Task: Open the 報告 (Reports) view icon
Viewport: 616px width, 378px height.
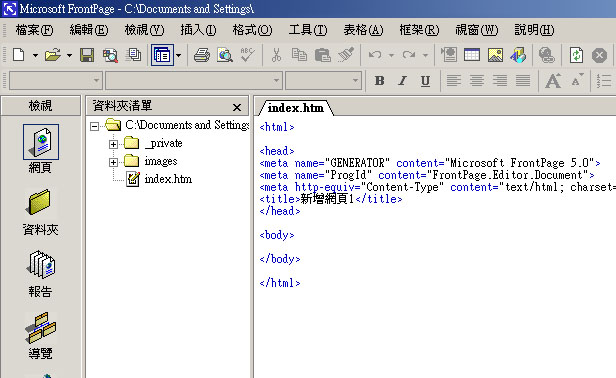Action: 41,274
